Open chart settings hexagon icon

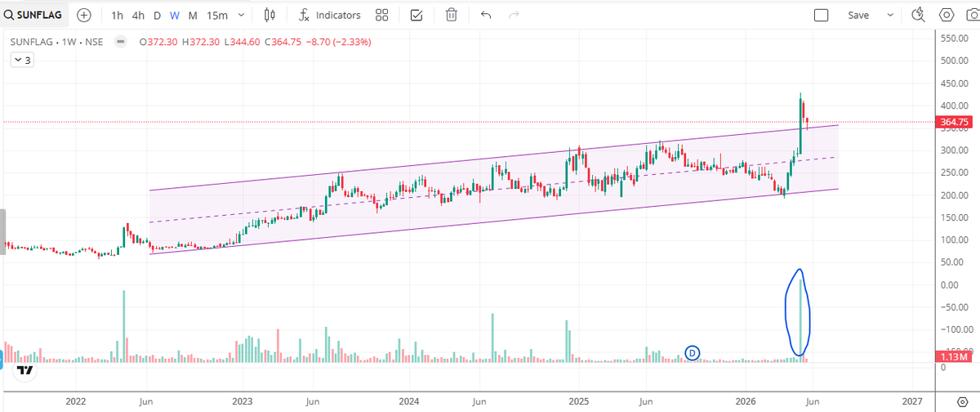point(947,15)
